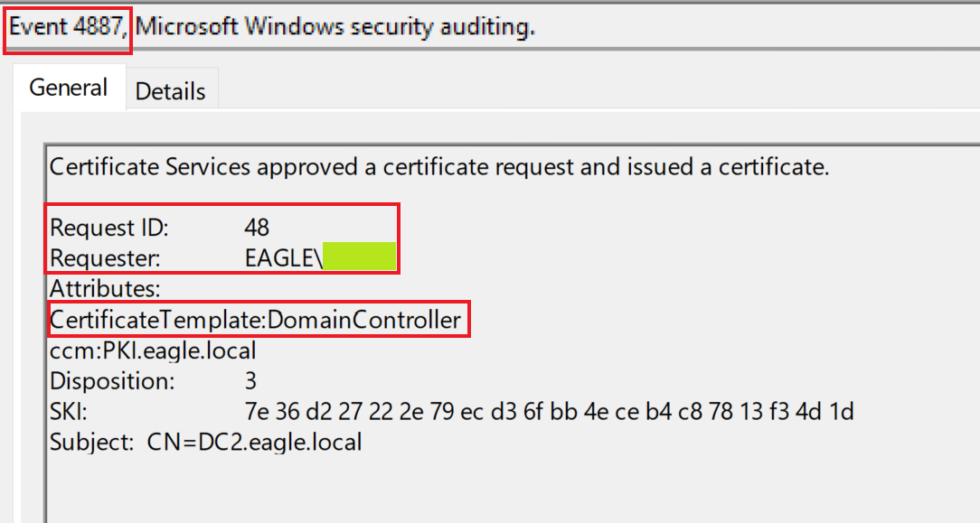Click the 'Microsoft Windows security auditing' title
The image size is (980, 523).
tap(335, 27)
